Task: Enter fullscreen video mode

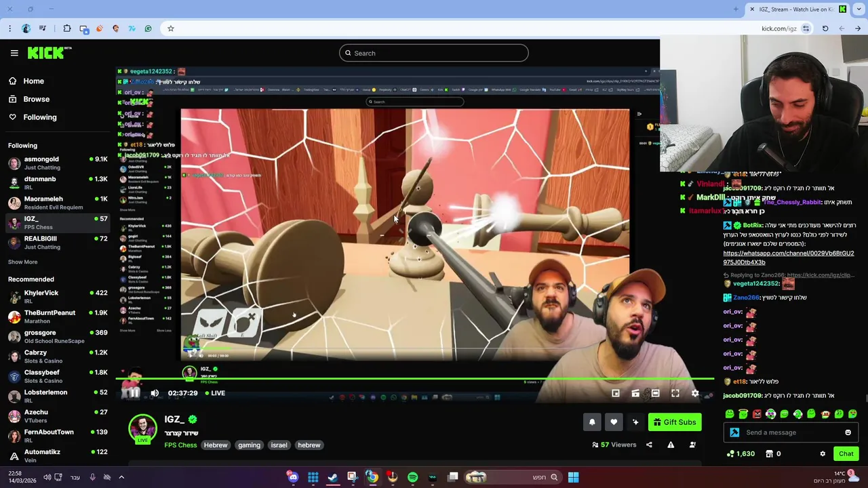Action: [675, 393]
